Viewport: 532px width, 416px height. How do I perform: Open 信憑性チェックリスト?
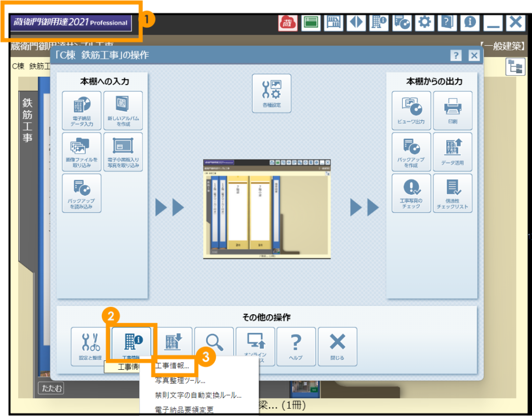click(x=453, y=193)
